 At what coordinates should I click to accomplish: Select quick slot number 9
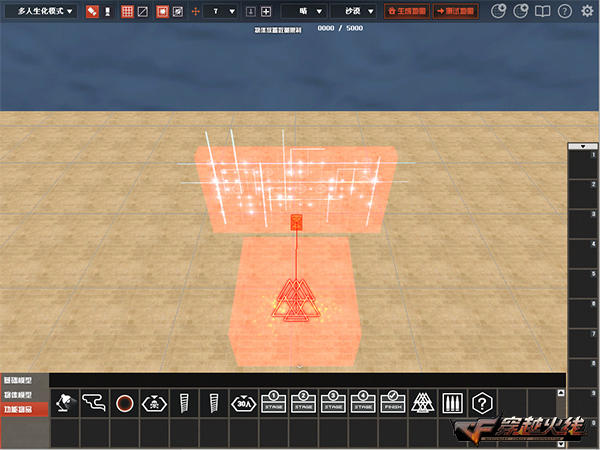[583, 403]
